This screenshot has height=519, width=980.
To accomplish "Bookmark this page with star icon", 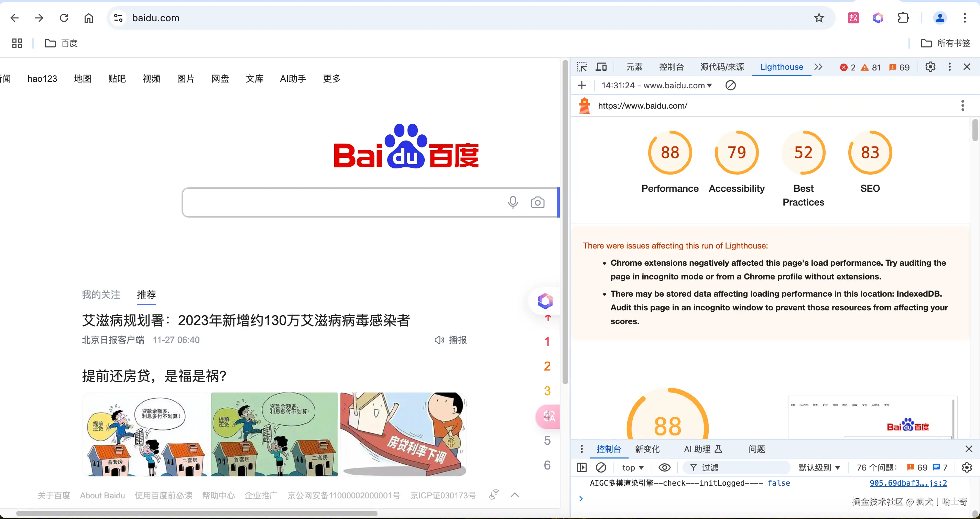I will tap(819, 18).
